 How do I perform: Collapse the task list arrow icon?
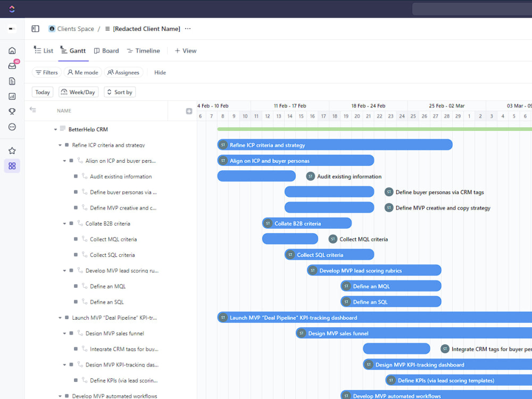pyautogui.click(x=33, y=110)
